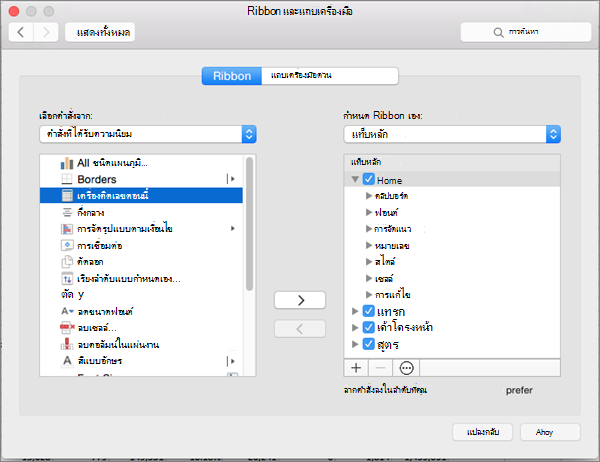The width and height of the screenshot is (600, 462).
Task: Select the เรียงลำดับแบบกำหนดเอง command text
Action: point(129,279)
